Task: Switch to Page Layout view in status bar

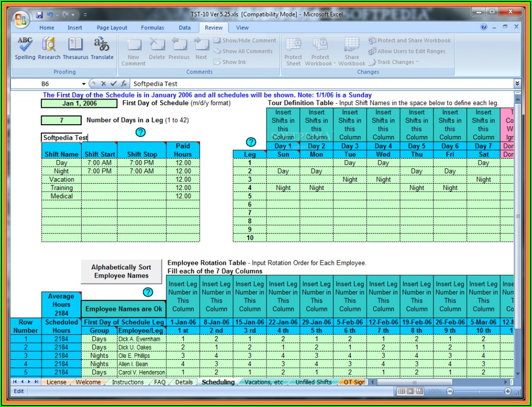Action: click(x=411, y=391)
